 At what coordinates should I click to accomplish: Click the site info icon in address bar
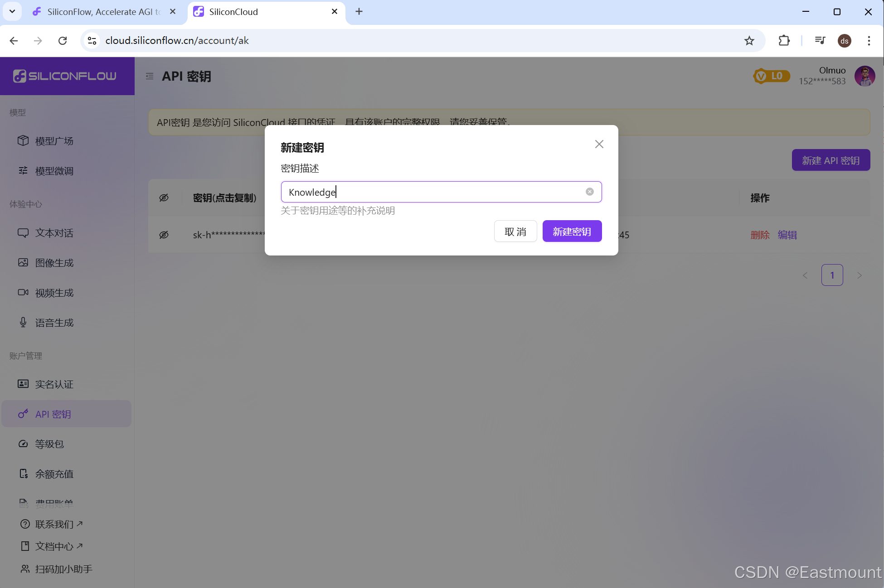click(92, 41)
